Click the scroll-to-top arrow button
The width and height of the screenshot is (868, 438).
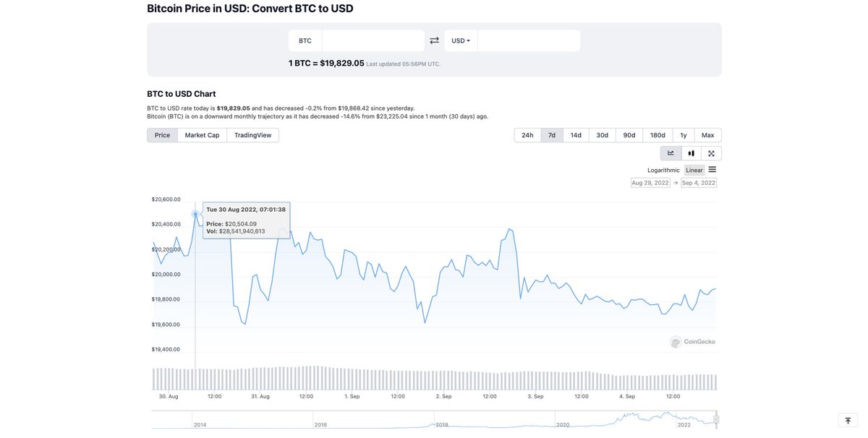point(848,420)
